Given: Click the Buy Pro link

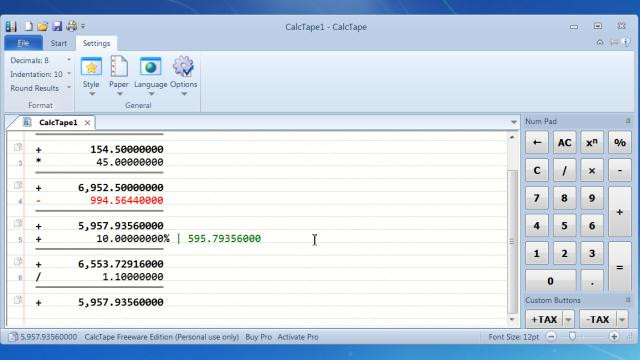Looking at the screenshot, I should pos(258,337).
